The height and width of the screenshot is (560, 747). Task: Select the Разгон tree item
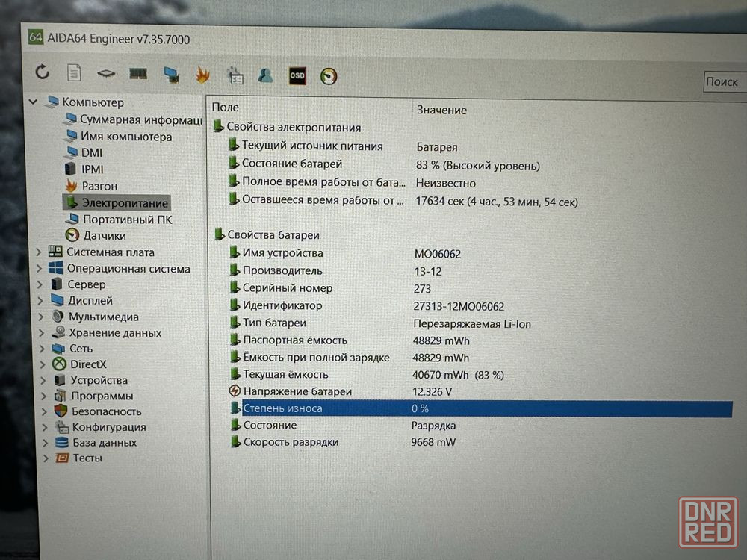pyautogui.click(x=91, y=186)
